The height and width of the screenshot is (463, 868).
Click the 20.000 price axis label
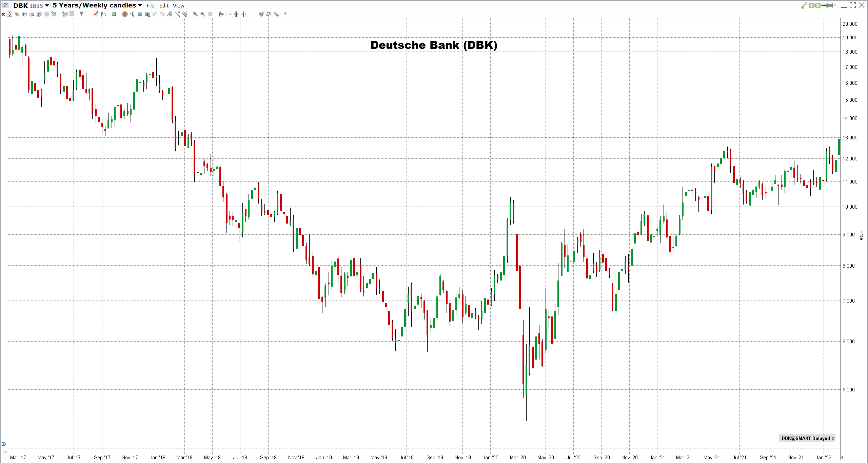click(x=850, y=24)
